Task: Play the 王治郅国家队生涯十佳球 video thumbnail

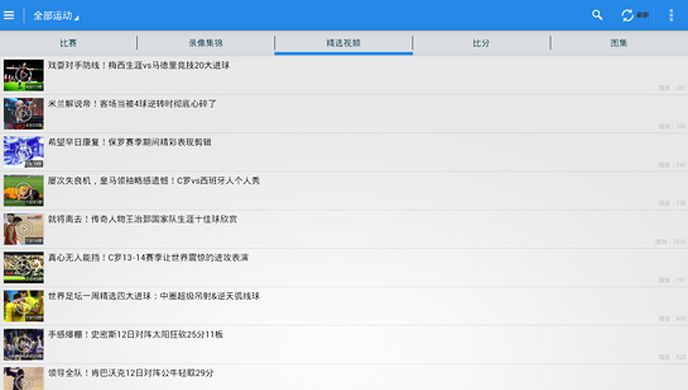Action: (x=24, y=229)
